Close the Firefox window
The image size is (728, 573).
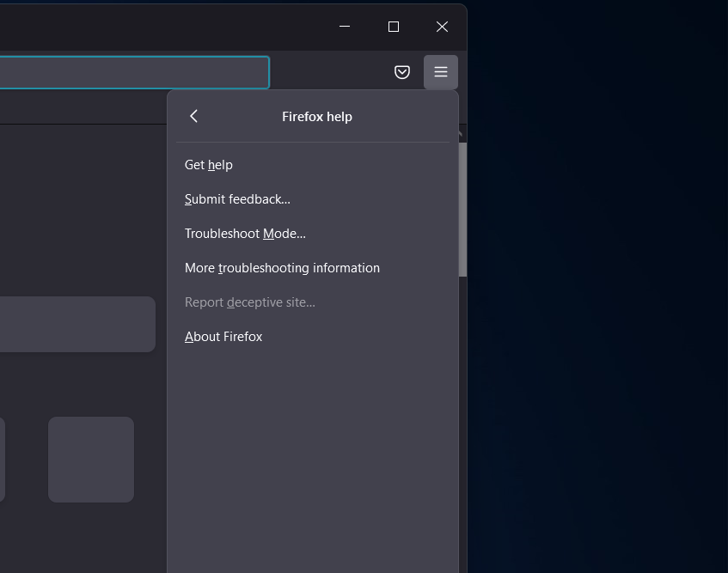click(442, 27)
